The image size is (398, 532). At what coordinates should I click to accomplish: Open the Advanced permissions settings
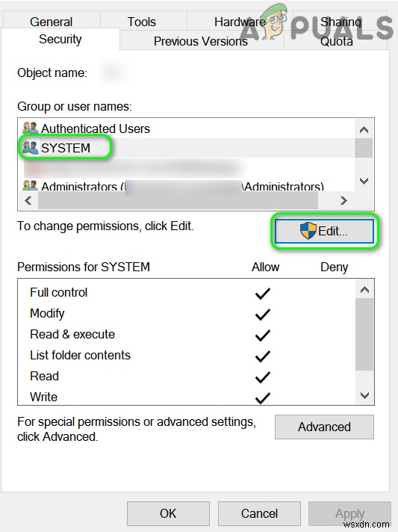pyautogui.click(x=324, y=427)
